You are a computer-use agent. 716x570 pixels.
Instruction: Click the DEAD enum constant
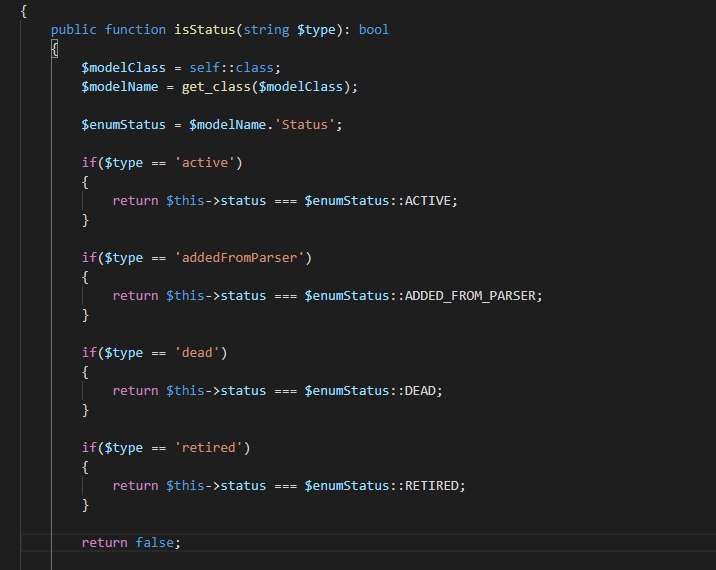pyautogui.click(x=420, y=391)
